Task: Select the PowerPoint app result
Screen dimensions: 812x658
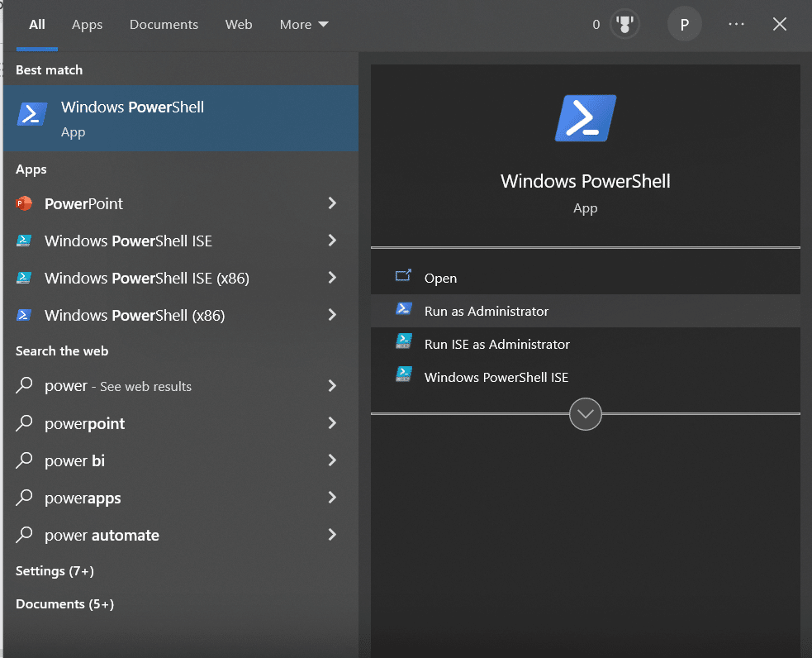Action: (181, 203)
